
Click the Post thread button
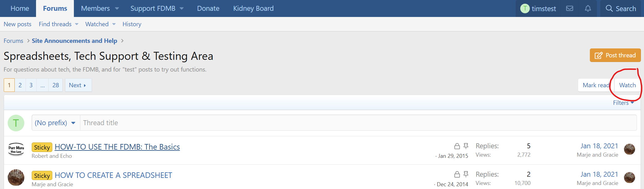click(615, 55)
